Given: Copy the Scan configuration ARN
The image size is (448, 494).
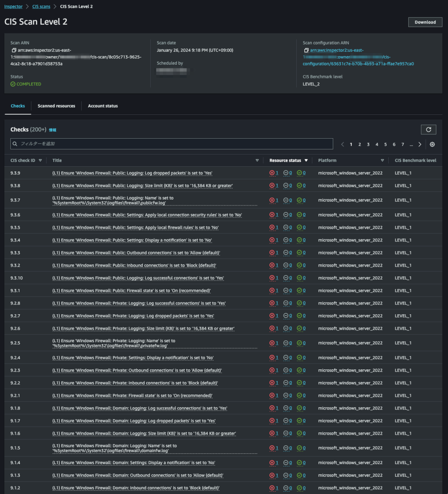Looking at the screenshot, I should (306, 50).
